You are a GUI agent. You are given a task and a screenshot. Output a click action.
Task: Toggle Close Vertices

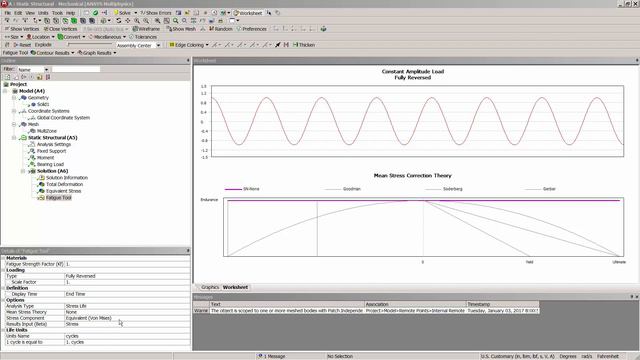(60, 29)
